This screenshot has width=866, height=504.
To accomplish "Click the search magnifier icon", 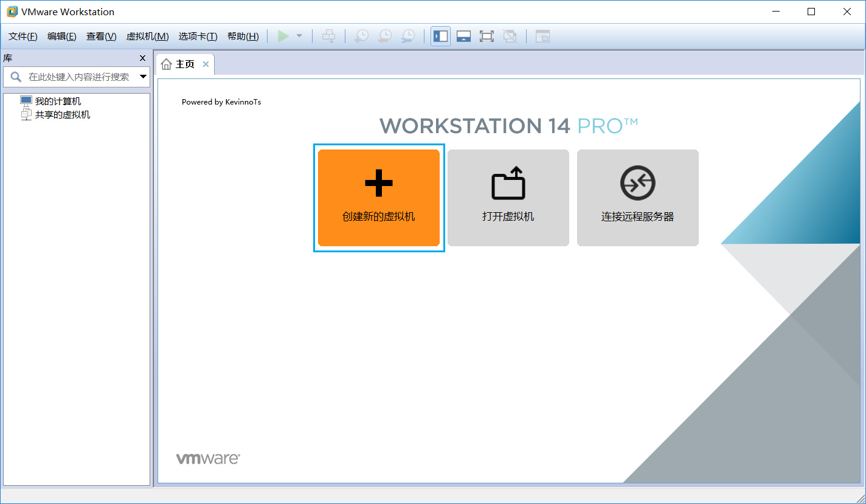I will (16, 77).
